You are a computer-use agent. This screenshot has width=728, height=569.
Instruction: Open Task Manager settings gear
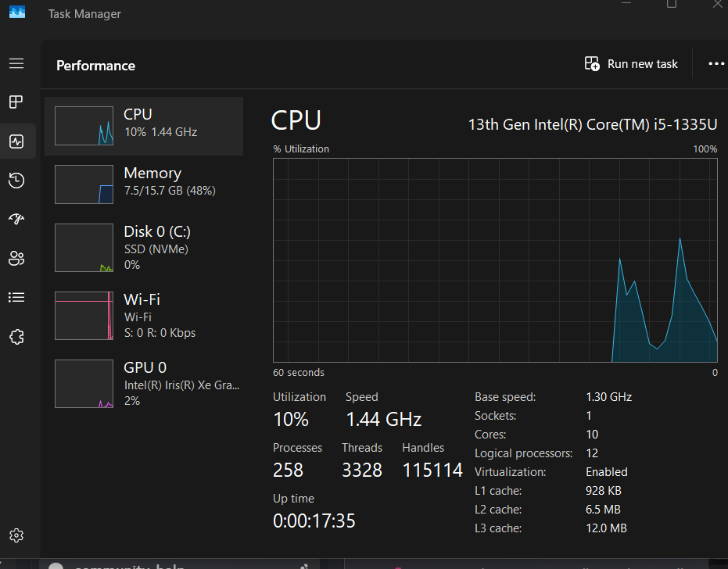16,535
